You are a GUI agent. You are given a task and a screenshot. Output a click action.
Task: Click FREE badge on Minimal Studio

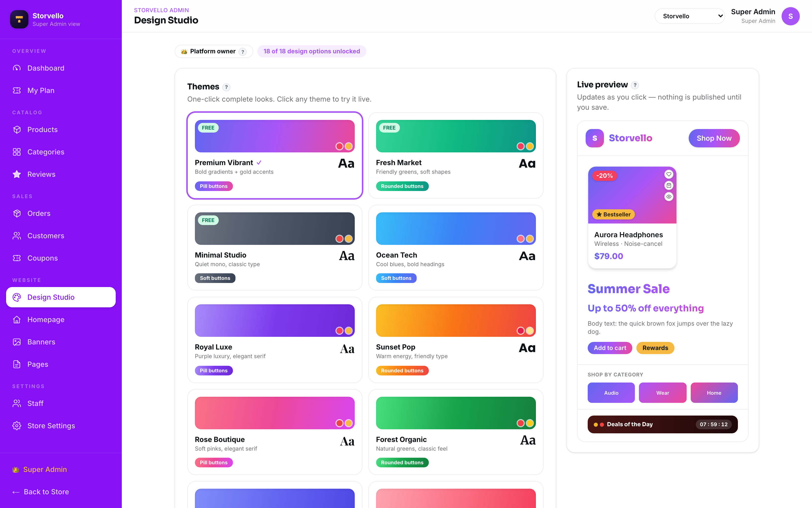pos(208,220)
